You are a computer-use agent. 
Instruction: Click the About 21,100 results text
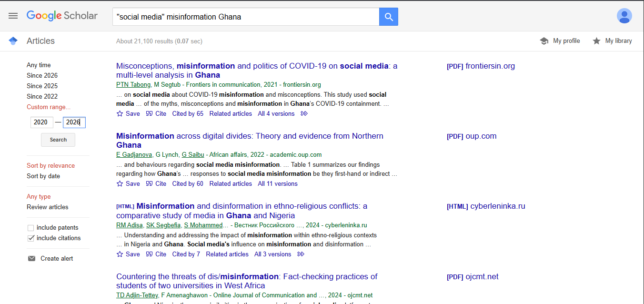pyautogui.click(x=159, y=41)
